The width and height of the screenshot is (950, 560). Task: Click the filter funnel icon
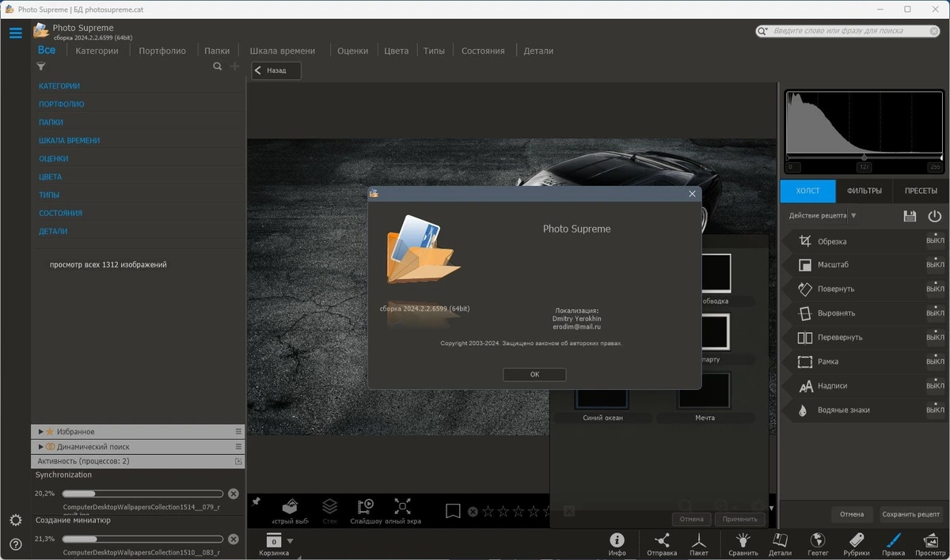(x=41, y=67)
